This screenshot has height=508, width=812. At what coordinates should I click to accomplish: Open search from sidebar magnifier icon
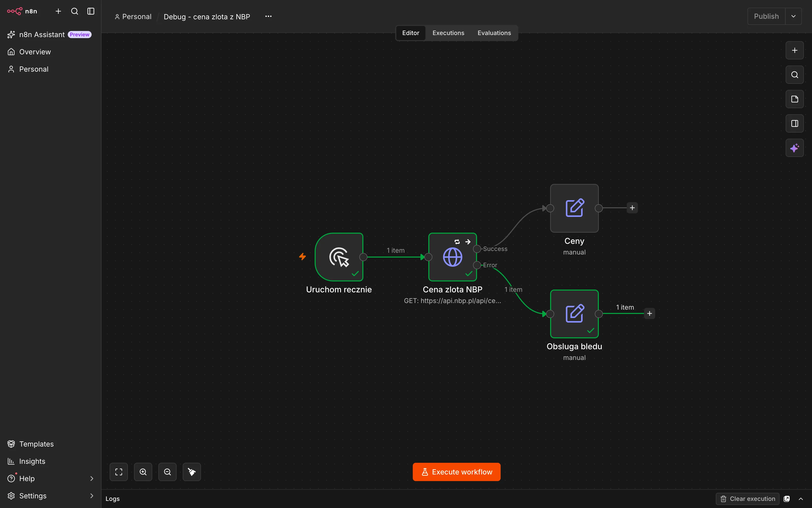click(x=75, y=11)
